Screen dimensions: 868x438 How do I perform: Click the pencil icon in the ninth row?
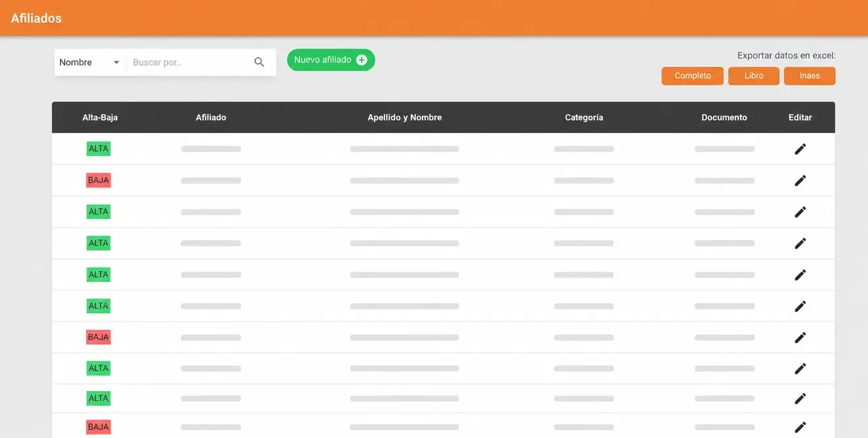pyautogui.click(x=800, y=398)
